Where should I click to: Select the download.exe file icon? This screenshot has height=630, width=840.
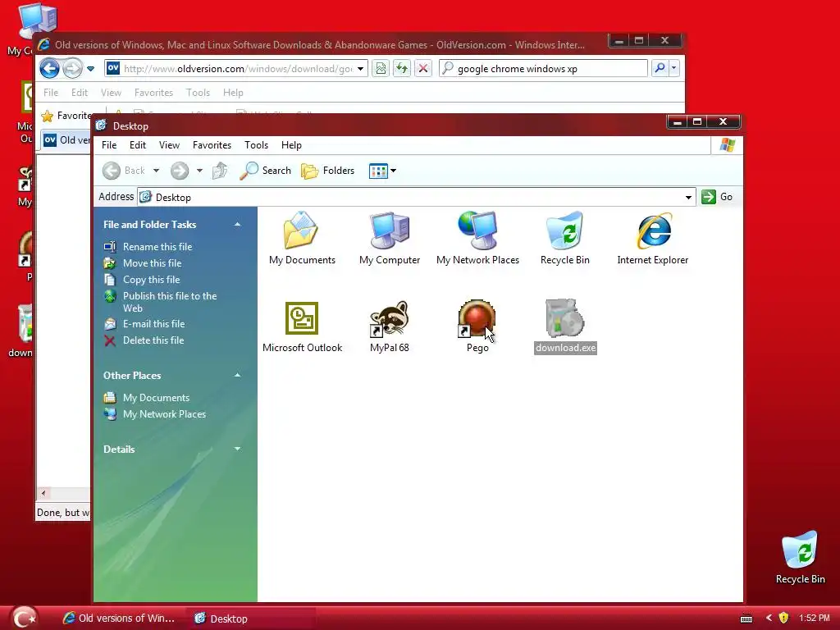coord(564,318)
